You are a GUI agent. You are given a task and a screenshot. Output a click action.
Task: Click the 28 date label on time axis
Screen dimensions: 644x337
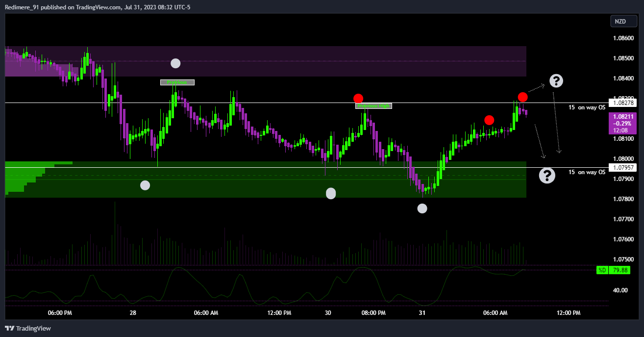point(133,313)
